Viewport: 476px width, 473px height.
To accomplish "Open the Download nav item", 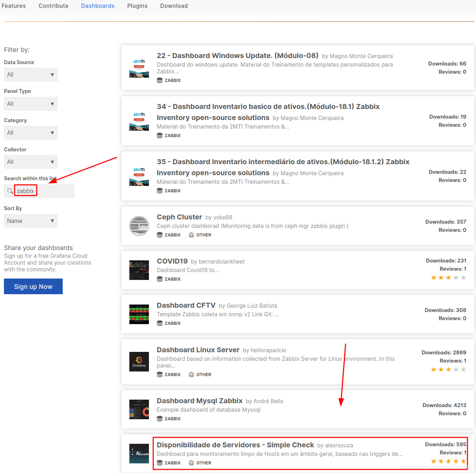I will tap(174, 6).
